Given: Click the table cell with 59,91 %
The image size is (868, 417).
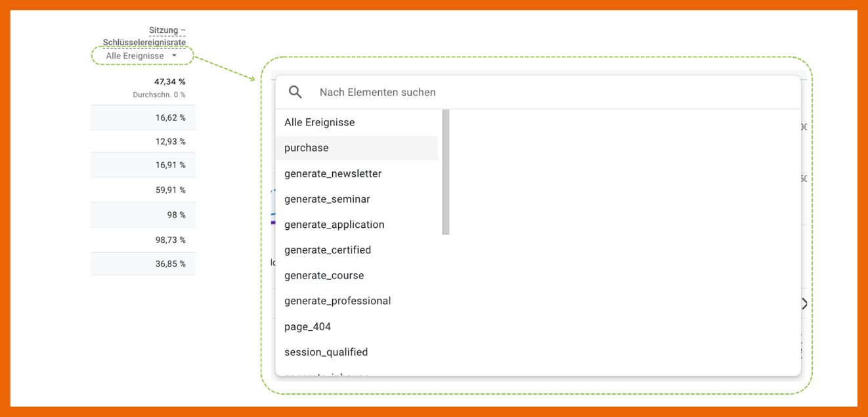Looking at the screenshot, I should (170, 190).
